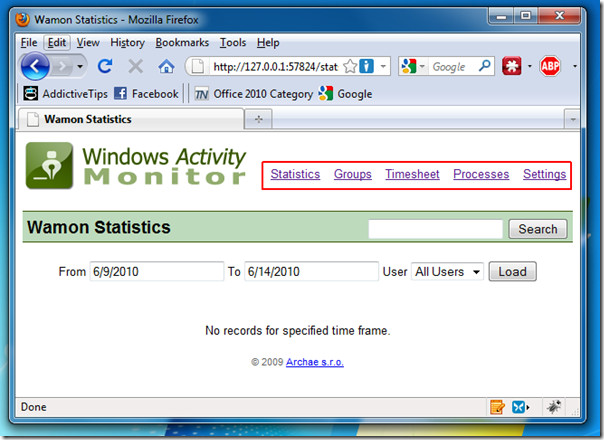Click the page icon in the address bar
Viewport: 604px width, 440px height.
[x=198, y=66]
